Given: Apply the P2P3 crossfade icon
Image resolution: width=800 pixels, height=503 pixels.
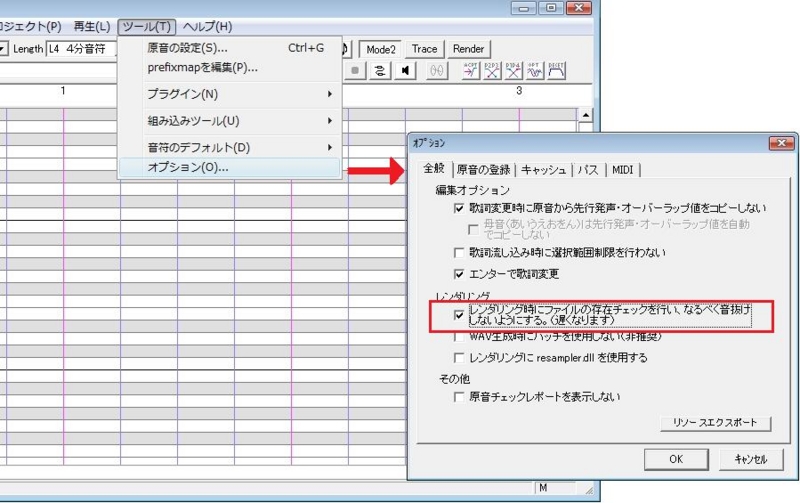Looking at the screenshot, I should click(492, 71).
